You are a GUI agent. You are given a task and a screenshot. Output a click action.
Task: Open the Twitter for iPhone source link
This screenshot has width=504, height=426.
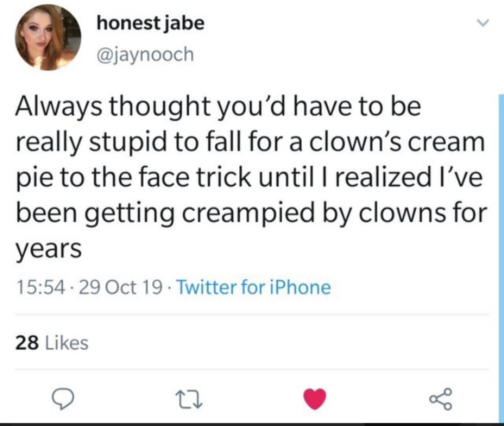253,287
